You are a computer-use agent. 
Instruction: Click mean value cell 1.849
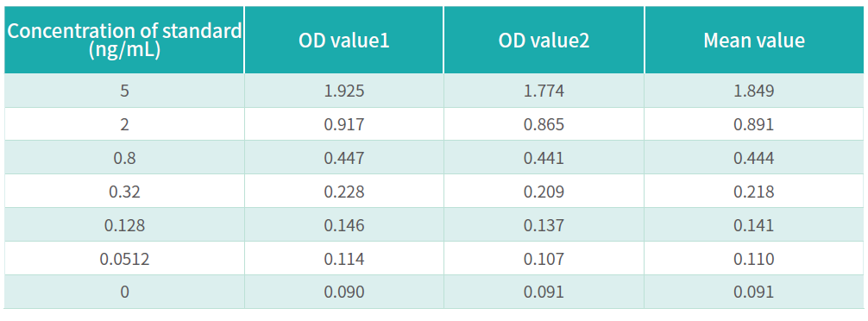pos(754,91)
